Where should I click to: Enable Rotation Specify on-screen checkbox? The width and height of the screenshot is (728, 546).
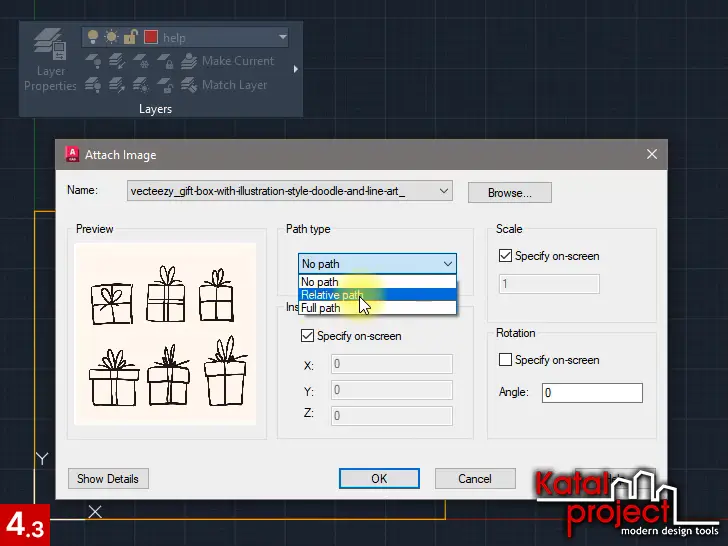point(505,360)
